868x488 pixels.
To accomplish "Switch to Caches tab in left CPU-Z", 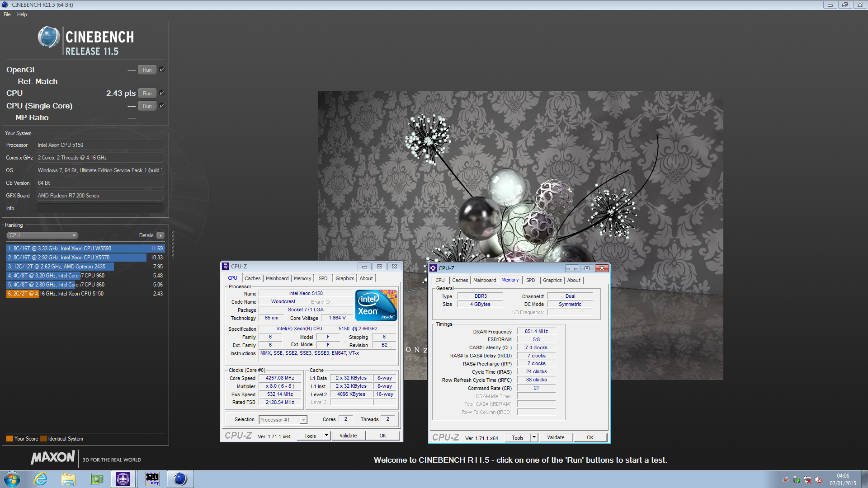I will 253,278.
